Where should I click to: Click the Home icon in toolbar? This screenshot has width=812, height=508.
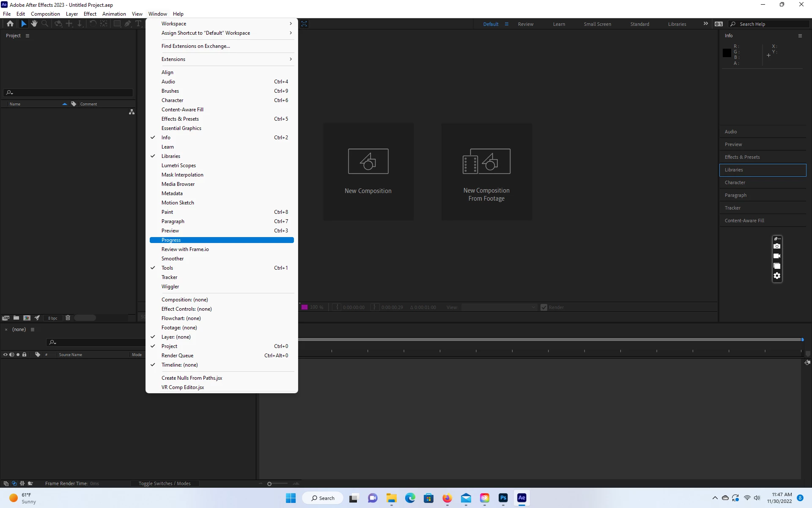pos(10,24)
